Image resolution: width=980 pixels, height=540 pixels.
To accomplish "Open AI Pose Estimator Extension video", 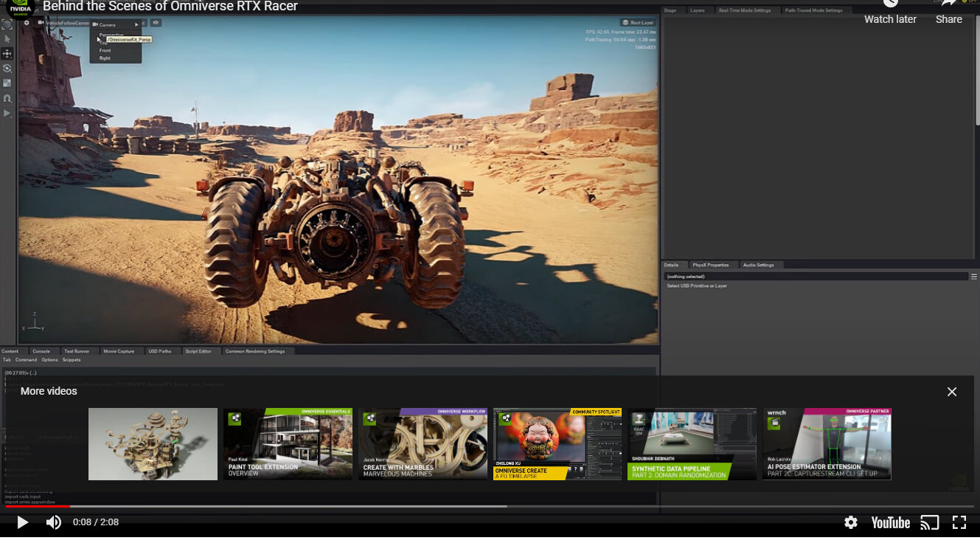I will tap(827, 444).
